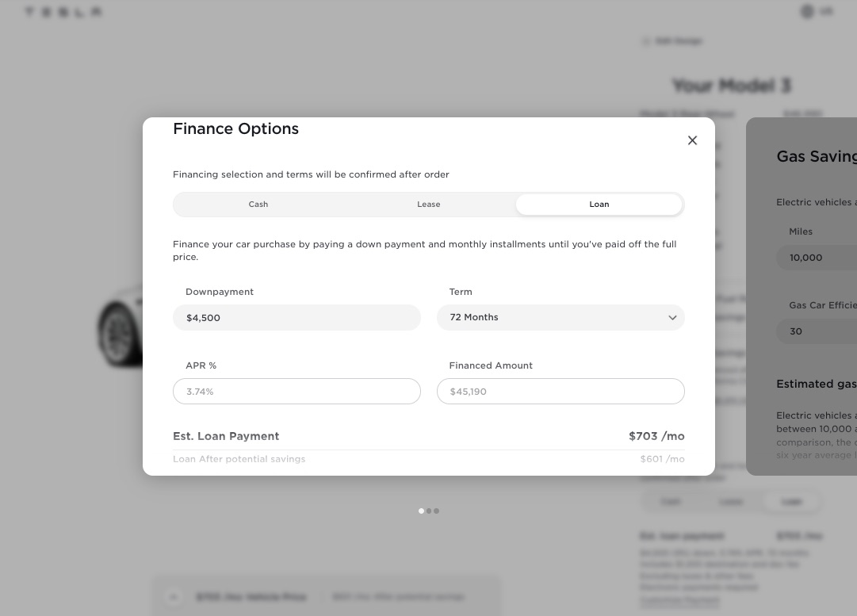Select the Loan tab
Screen dimensions: 857x616
599,205
